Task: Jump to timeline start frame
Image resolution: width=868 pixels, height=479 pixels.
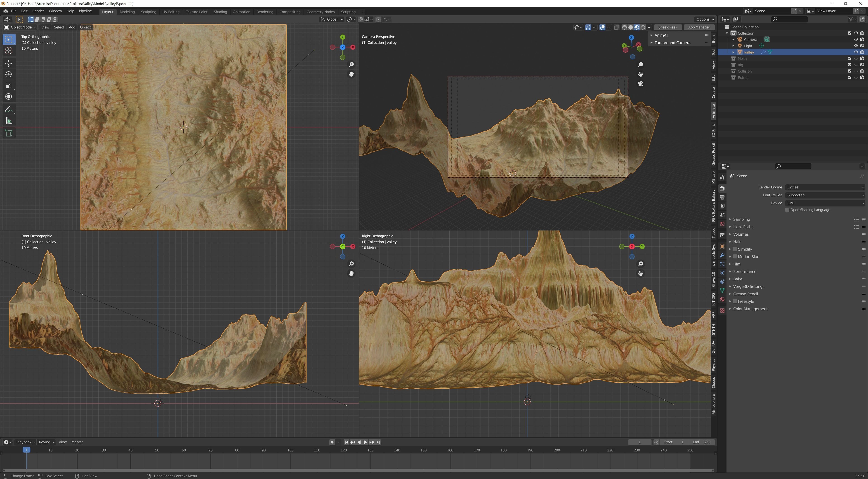Action: (x=346, y=442)
